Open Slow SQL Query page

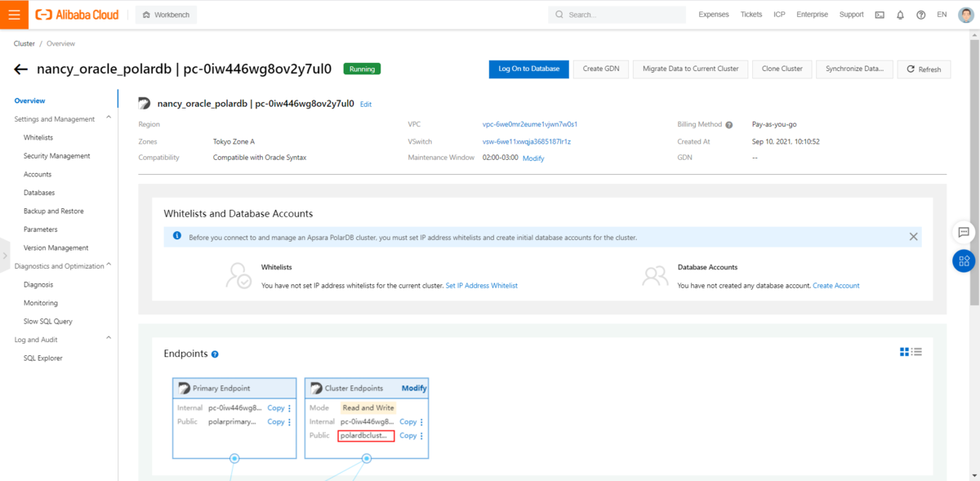click(x=48, y=321)
